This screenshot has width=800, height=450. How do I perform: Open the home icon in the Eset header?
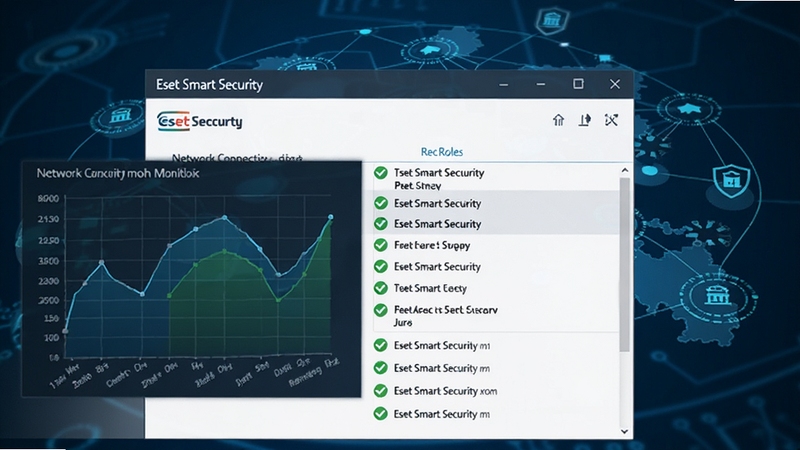coord(559,120)
